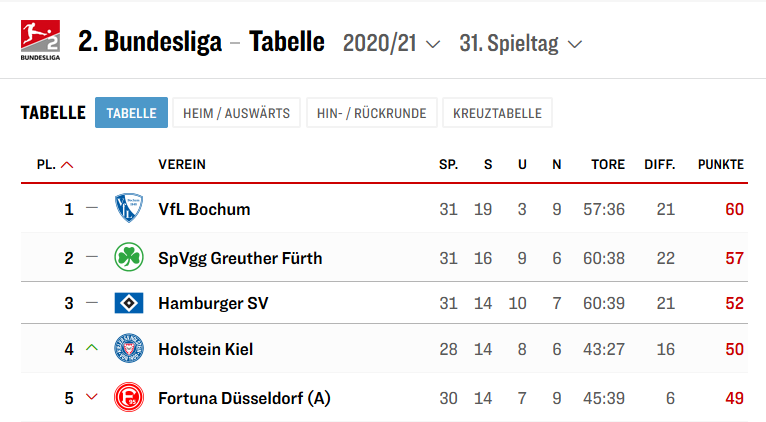The image size is (766, 422).
Task: Click the Hamburger SV diamond crest
Action: [x=128, y=303]
